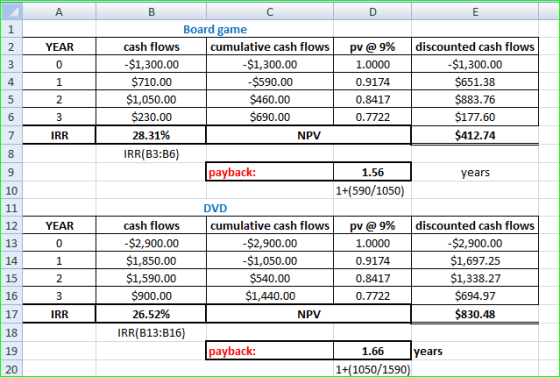Click the $1,050.00 cash flow cell

151,99
